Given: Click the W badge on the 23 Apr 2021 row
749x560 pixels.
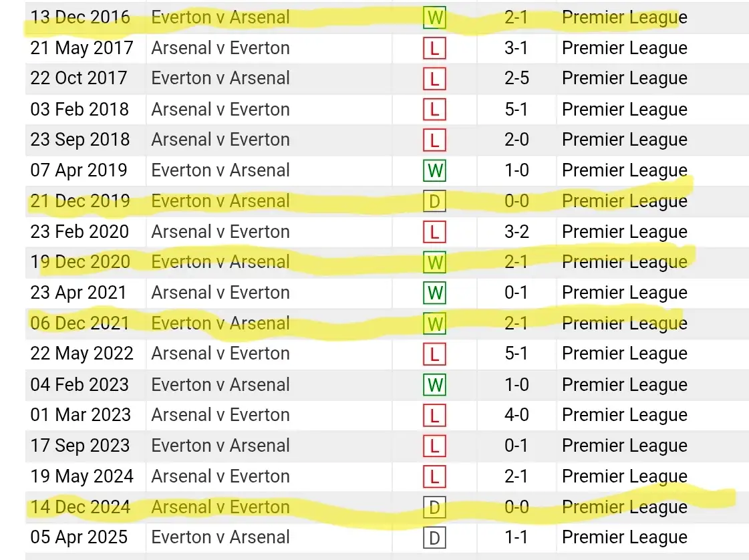Looking at the screenshot, I should (x=434, y=293).
